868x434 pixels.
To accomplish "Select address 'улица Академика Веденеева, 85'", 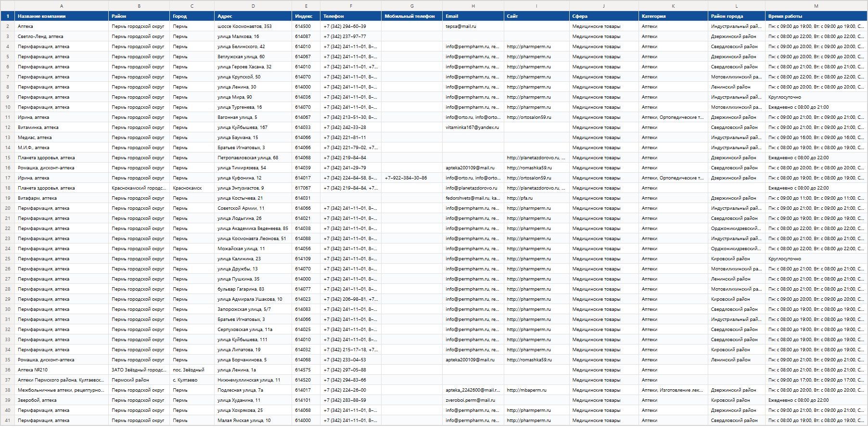I will point(253,229).
